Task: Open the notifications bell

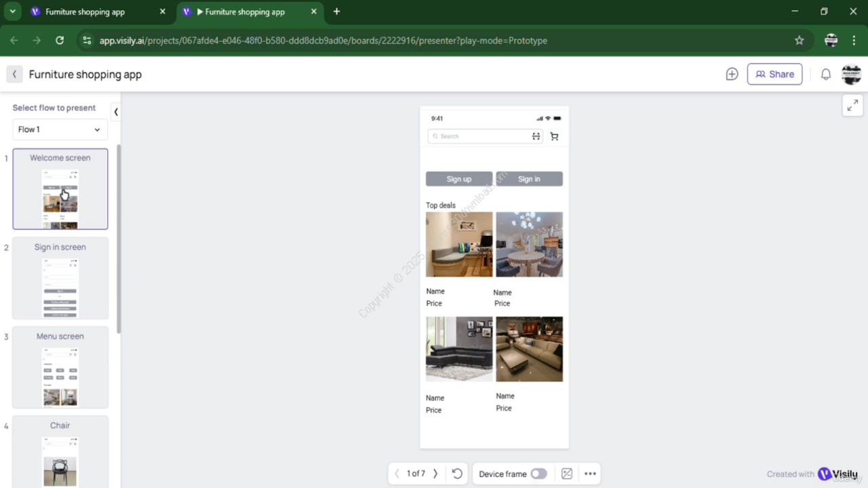Action: [x=825, y=75]
